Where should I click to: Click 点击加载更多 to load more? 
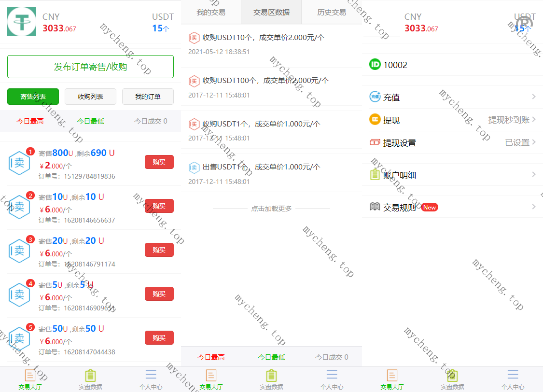(x=271, y=209)
